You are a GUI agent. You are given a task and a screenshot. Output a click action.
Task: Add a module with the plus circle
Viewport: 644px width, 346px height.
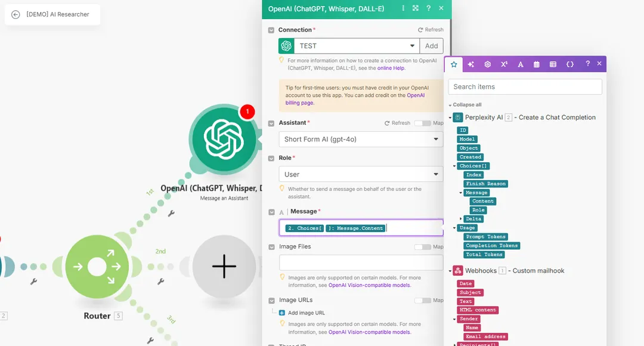[224, 266]
